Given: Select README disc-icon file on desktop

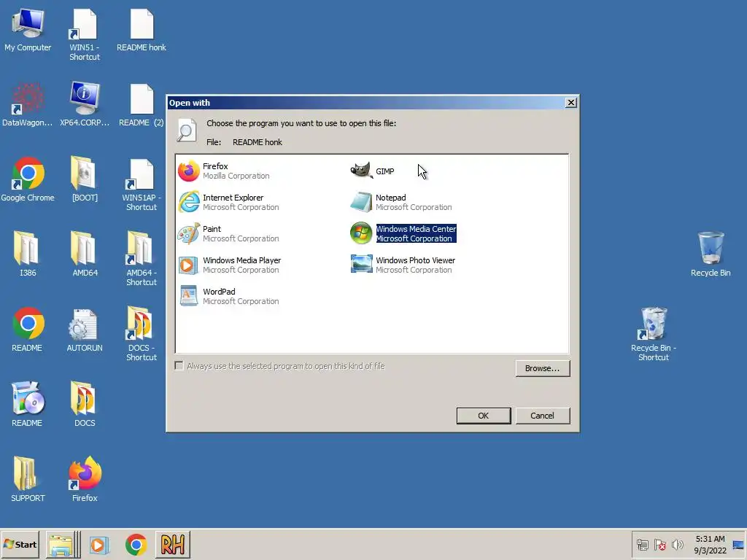Looking at the screenshot, I should tap(28, 405).
